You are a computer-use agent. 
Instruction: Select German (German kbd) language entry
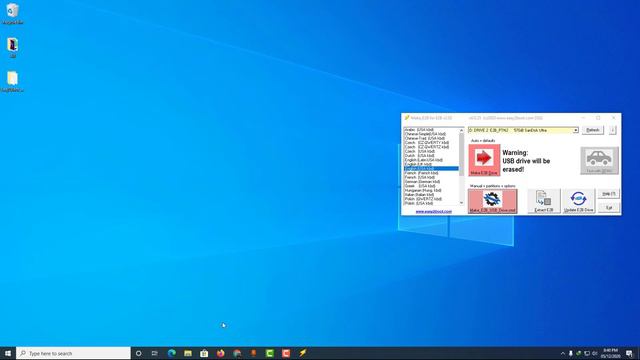click(431, 182)
